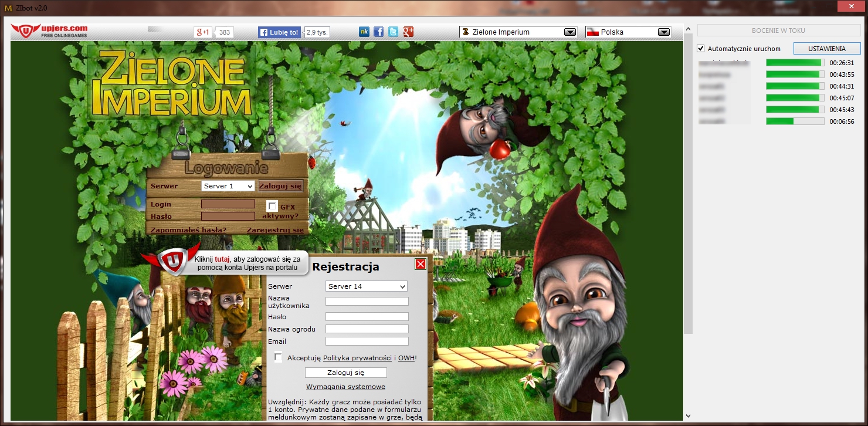Open the Twitter bird icon
The height and width of the screenshot is (426, 868).
(393, 32)
